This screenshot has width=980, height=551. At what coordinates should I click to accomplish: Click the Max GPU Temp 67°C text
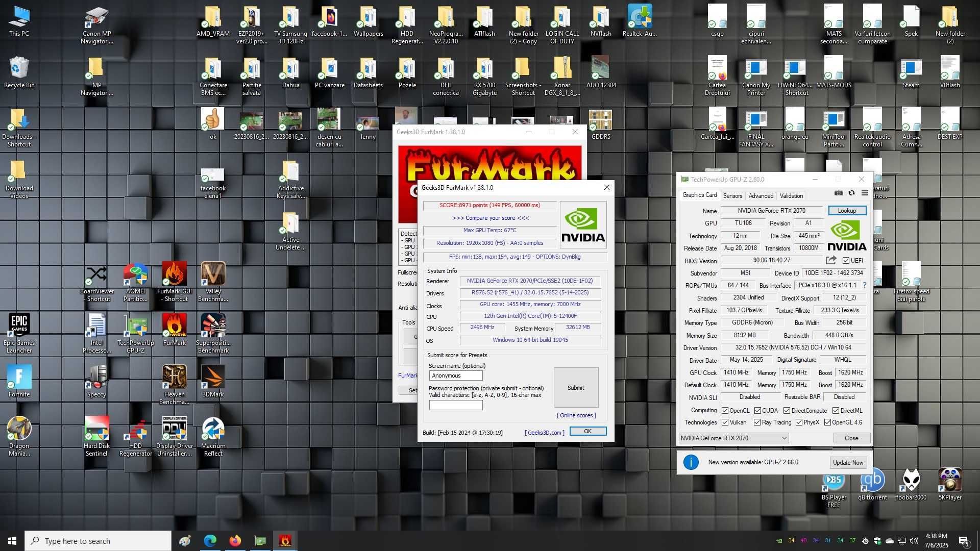click(489, 230)
